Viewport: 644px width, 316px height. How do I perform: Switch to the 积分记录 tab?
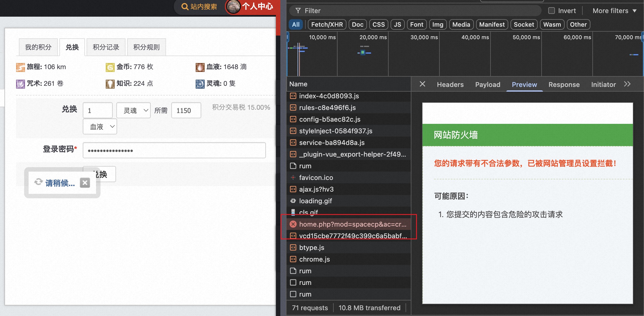(106, 47)
